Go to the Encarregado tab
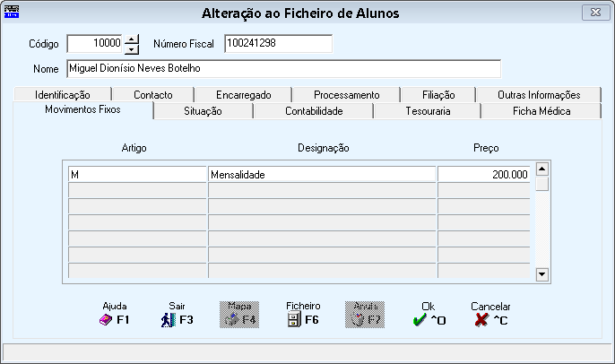 tap(244, 94)
